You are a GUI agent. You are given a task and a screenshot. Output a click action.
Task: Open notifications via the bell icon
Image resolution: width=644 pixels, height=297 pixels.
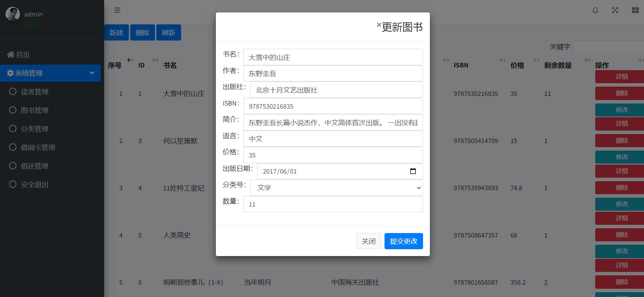pos(596,10)
